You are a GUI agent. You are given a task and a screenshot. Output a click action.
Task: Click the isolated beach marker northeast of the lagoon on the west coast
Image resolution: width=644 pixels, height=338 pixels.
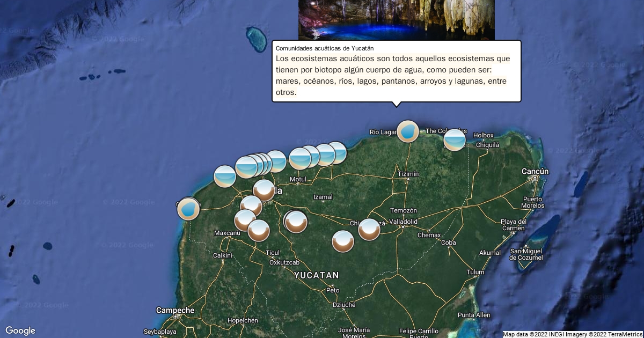tap(225, 177)
